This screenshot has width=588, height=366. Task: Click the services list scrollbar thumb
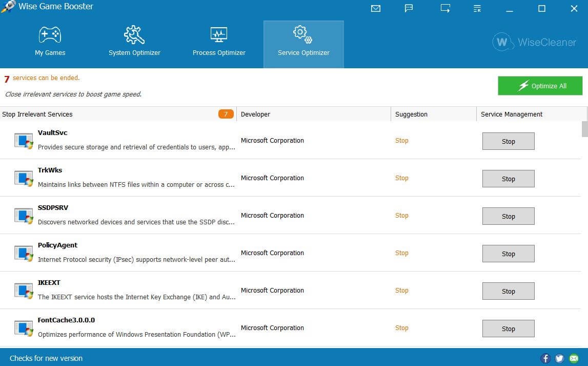(x=584, y=129)
